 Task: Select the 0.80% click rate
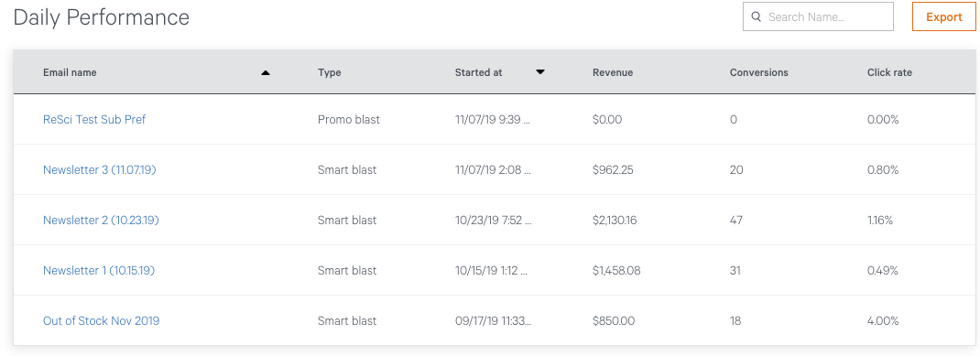(x=883, y=170)
